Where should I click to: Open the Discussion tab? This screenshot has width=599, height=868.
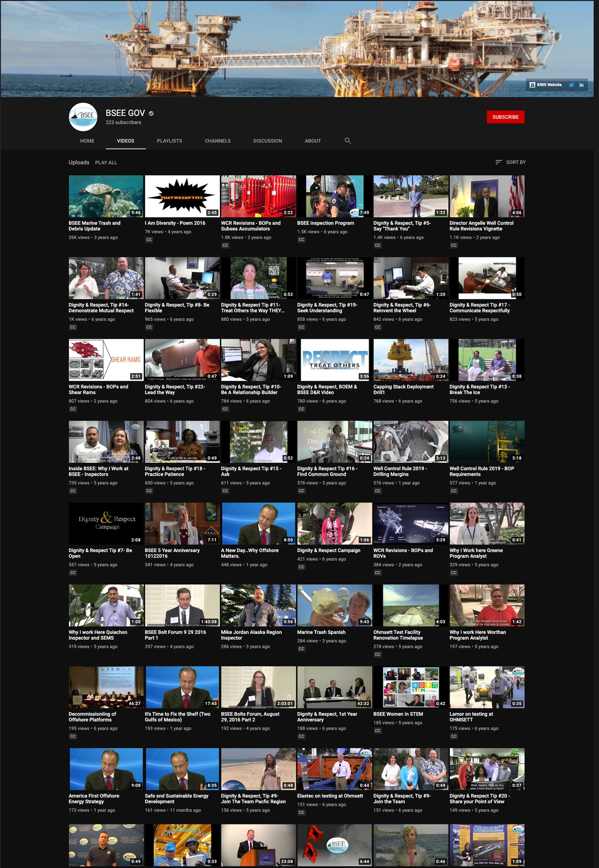268,141
